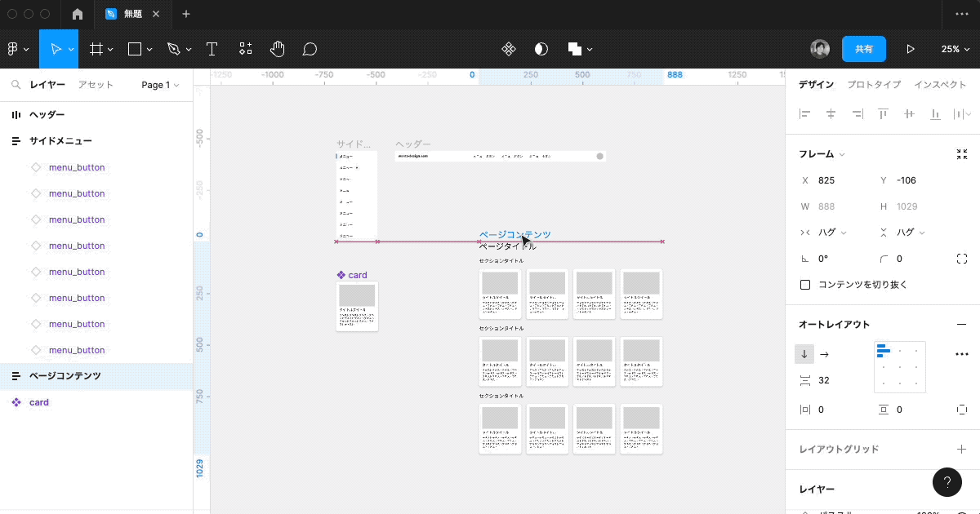The image size is (980, 514).
Task: Select the Move tool in the toolbar
Action: tap(57, 49)
